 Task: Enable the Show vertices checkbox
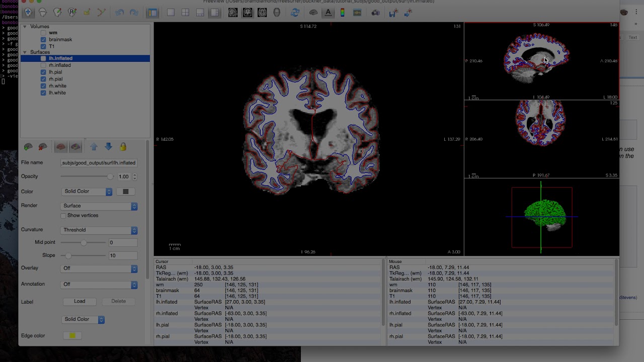(63, 216)
